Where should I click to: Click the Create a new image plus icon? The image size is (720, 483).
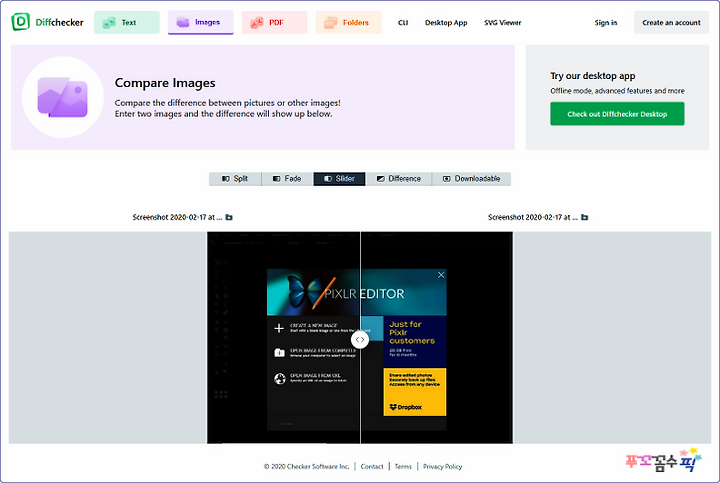(x=279, y=328)
